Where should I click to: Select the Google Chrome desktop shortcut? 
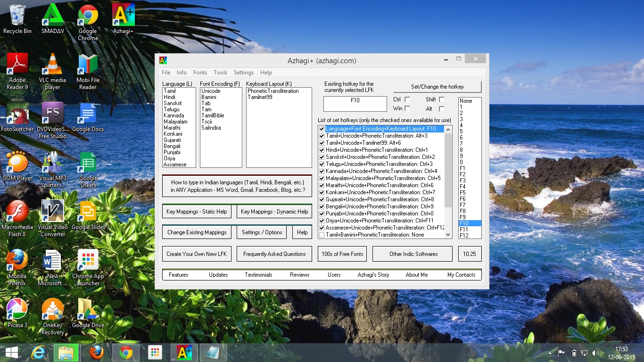coord(88,23)
